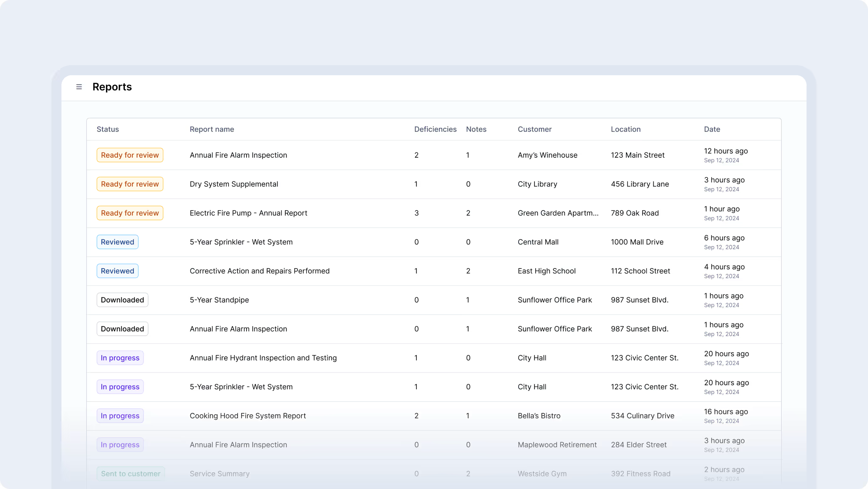Image resolution: width=868 pixels, height=489 pixels.
Task: Open Electric Fire Pump - Annual Report
Action: click(x=248, y=213)
